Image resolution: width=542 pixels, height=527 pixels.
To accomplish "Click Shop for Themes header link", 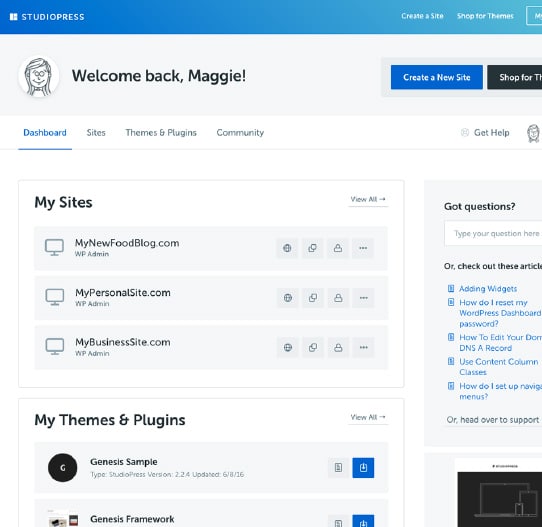I will 485,16.
